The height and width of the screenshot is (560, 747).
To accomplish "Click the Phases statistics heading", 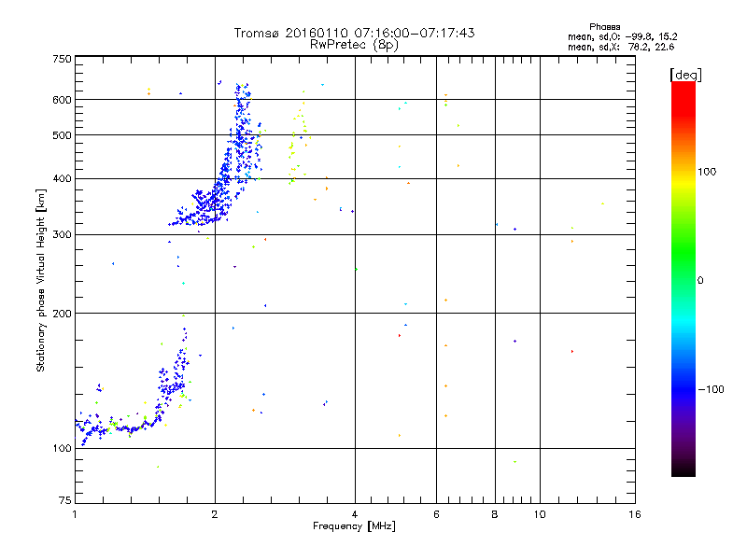I will pos(604,27).
